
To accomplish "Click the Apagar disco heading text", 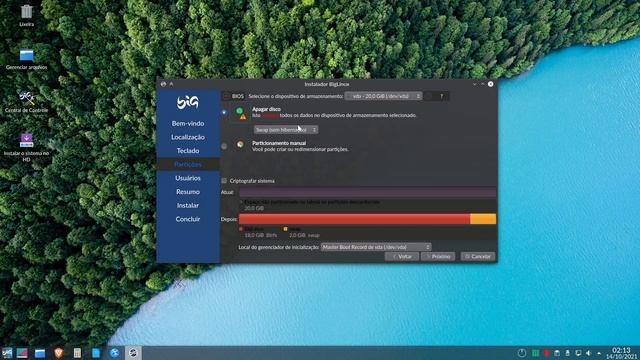I will 266,109.
